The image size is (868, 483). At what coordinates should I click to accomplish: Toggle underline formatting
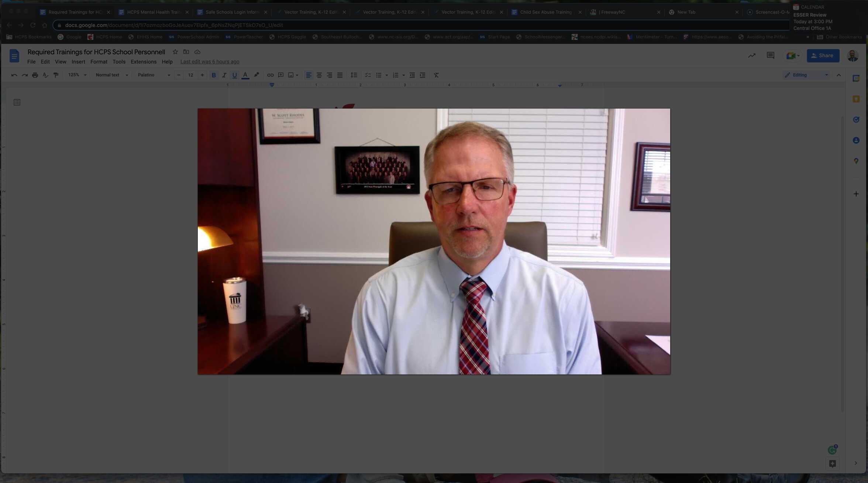234,75
